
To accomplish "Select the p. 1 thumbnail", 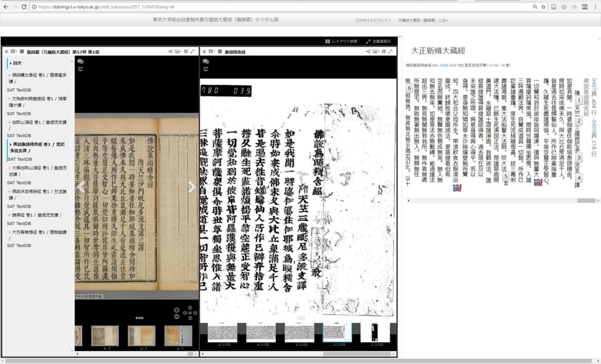I will pos(178,336).
